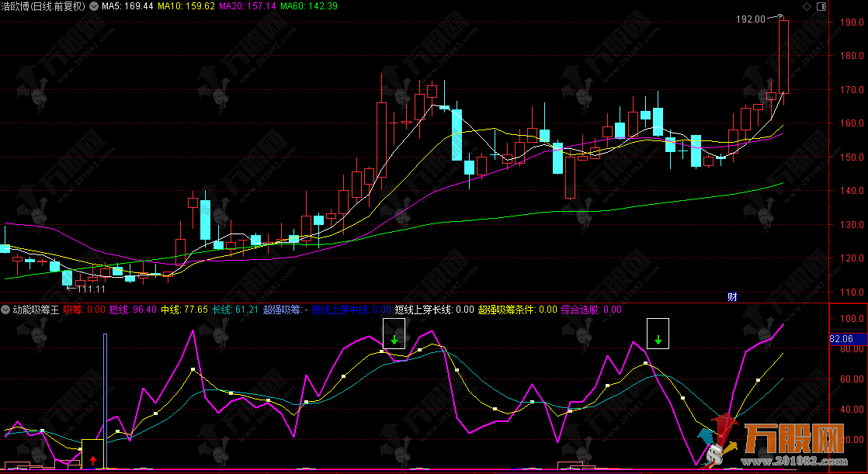
Task: Click the red up-arrow buy signal marker
Action: pos(93,460)
